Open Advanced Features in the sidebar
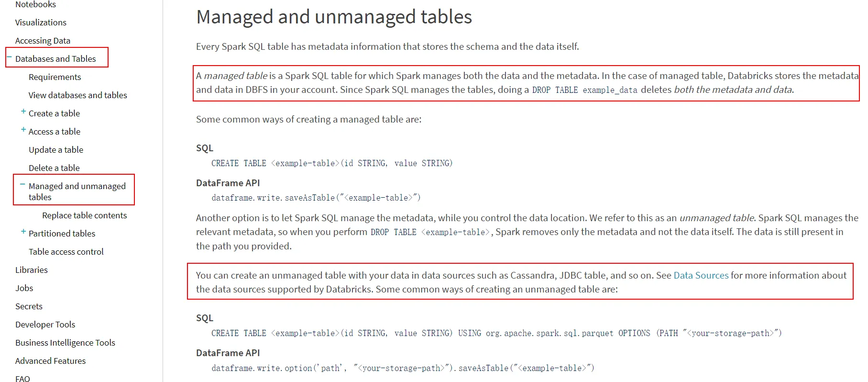Viewport: 868px width, 382px height. click(x=50, y=361)
